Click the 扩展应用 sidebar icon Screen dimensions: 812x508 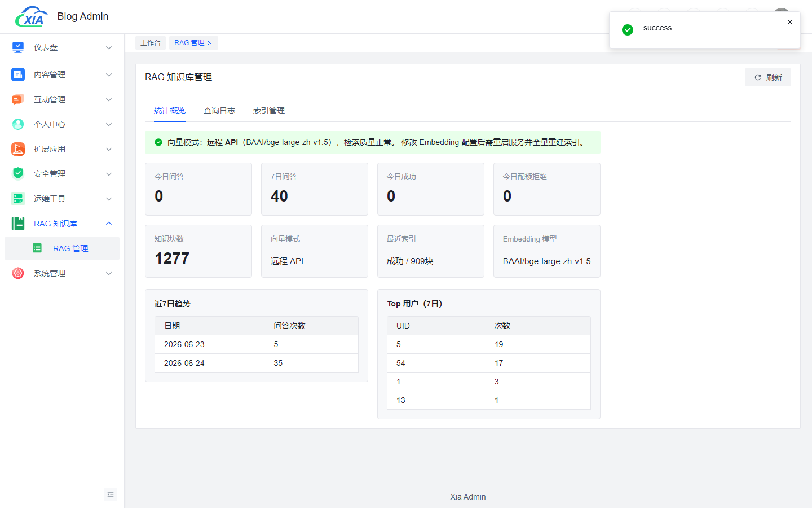(x=18, y=149)
